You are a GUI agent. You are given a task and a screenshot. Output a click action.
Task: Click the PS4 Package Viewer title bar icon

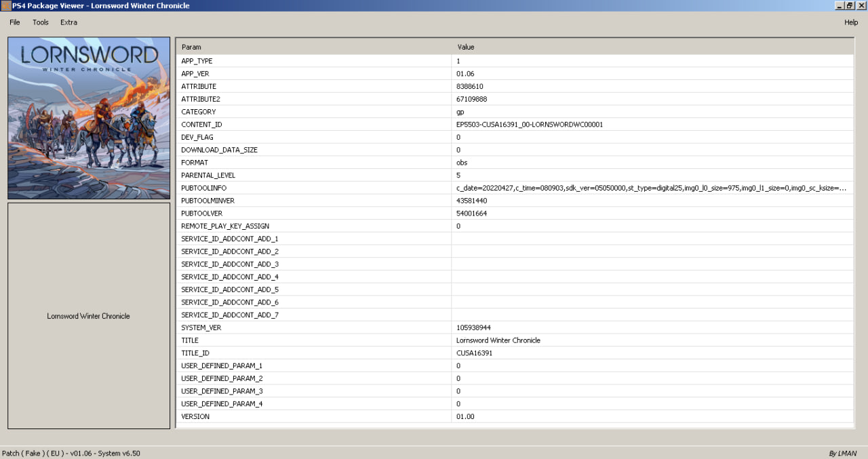tap(6, 5)
